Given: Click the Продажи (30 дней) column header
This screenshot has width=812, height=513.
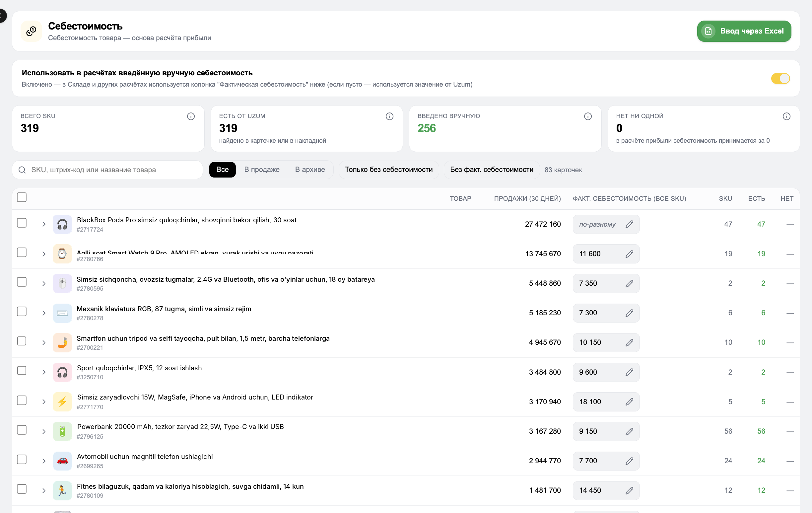Looking at the screenshot, I should click(x=527, y=199).
